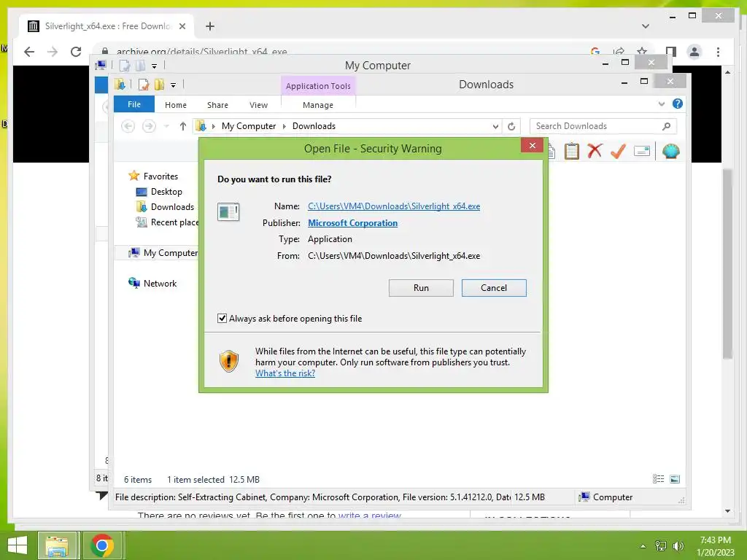The image size is (747, 560).
Task: Click the orange checkmark toolbar icon
Action: [x=618, y=151]
